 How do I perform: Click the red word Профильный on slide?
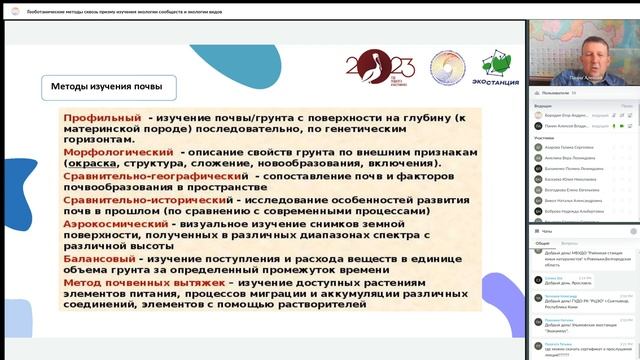[102, 118]
